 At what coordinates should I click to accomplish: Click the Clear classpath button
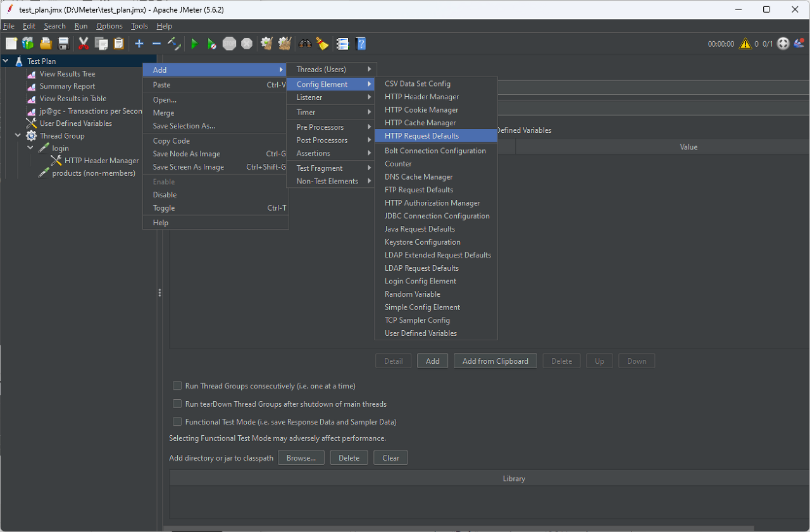(x=390, y=458)
